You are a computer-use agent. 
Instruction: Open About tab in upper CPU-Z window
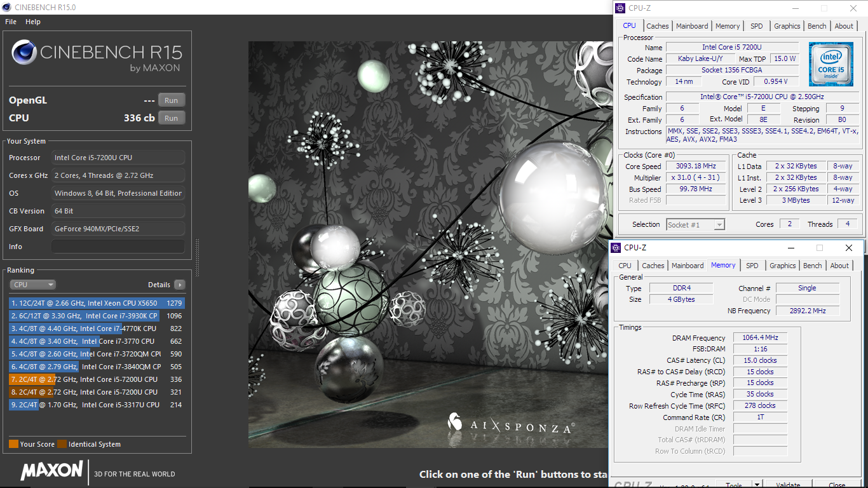(x=844, y=26)
